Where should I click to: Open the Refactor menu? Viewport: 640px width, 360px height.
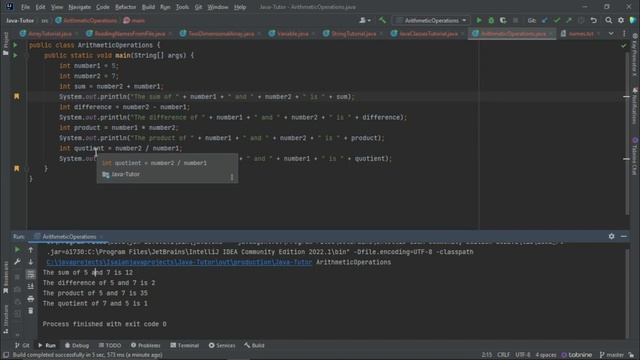(125, 7)
